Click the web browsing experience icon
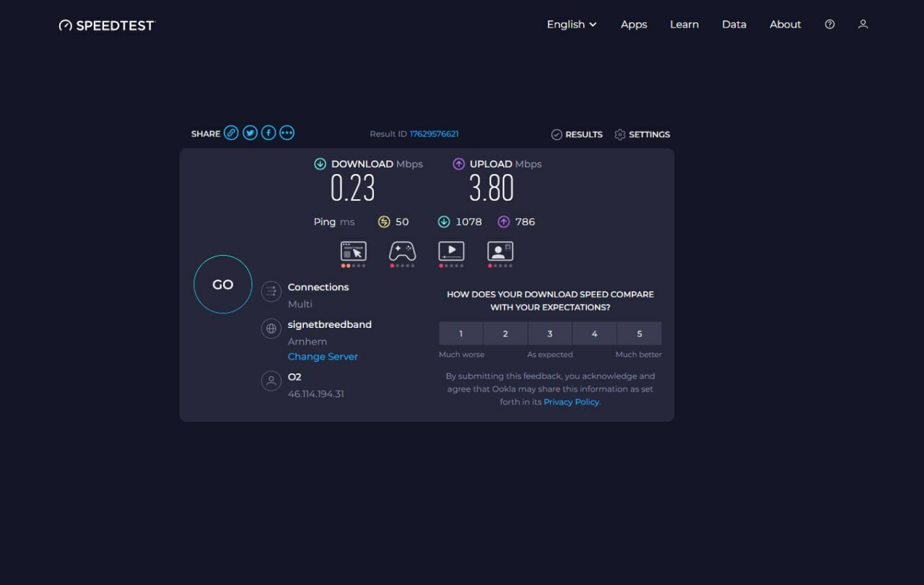 tap(354, 251)
